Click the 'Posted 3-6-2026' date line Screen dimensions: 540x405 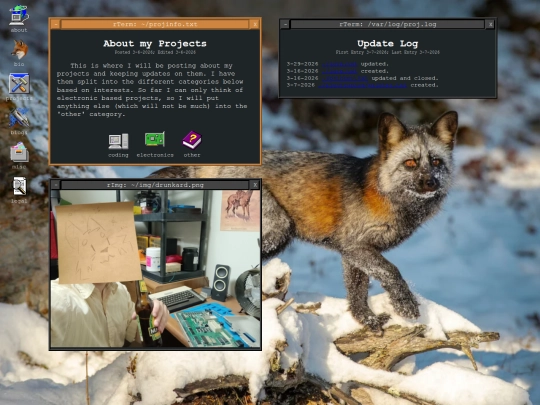[x=155, y=52]
